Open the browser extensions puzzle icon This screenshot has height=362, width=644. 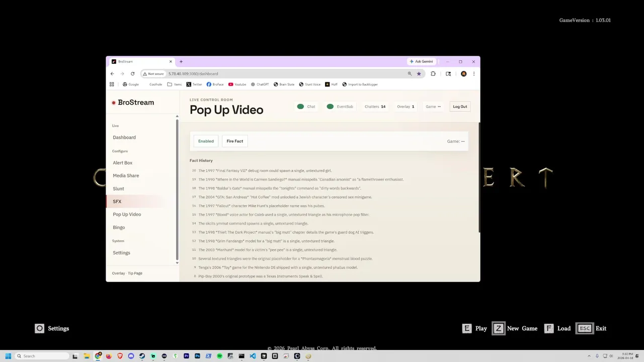433,73
